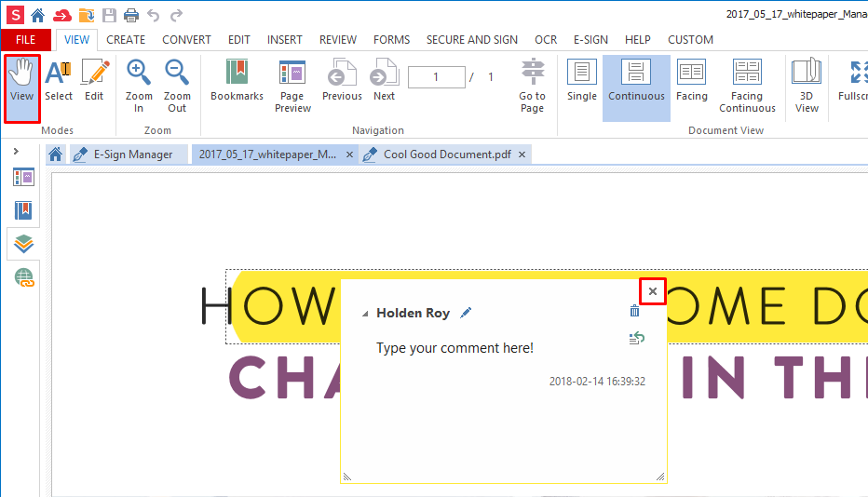Enter Fullscreen view
868x497 pixels.
coord(853,81)
